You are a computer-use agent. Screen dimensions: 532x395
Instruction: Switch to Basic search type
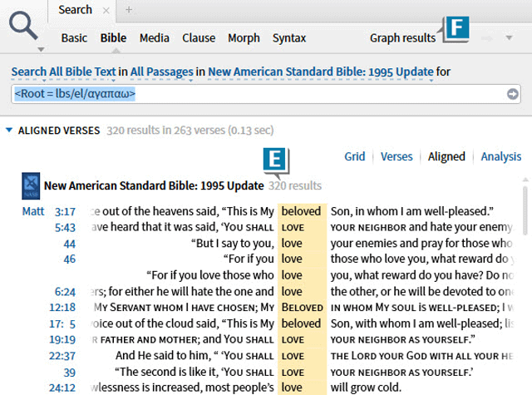point(74,38)
